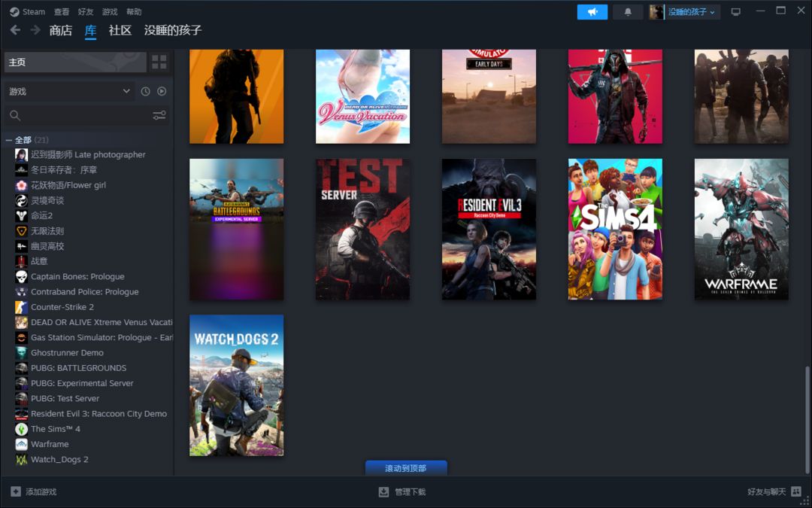Click the 滚动到顶部 button
This screenshot has width=812, height=508.
(x=406, y=468)
